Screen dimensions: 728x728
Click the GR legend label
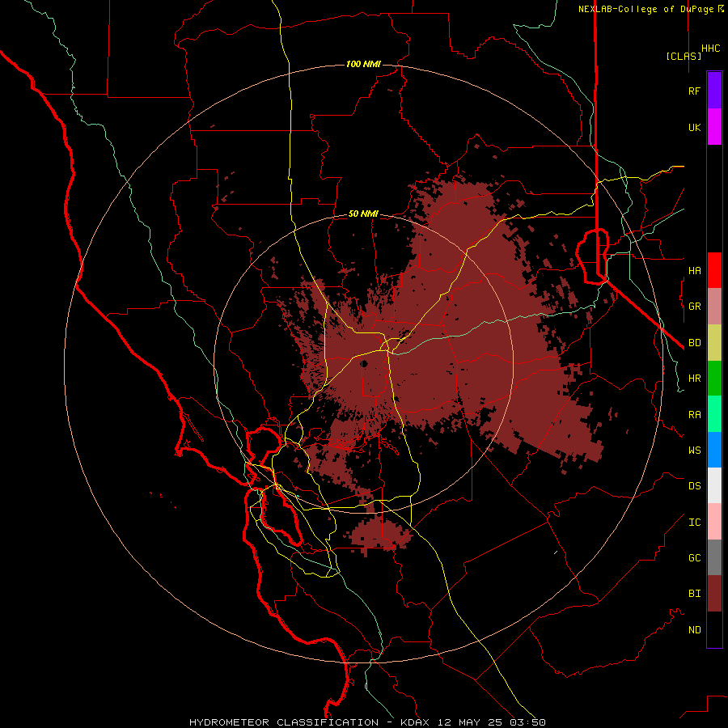(694, 307)
